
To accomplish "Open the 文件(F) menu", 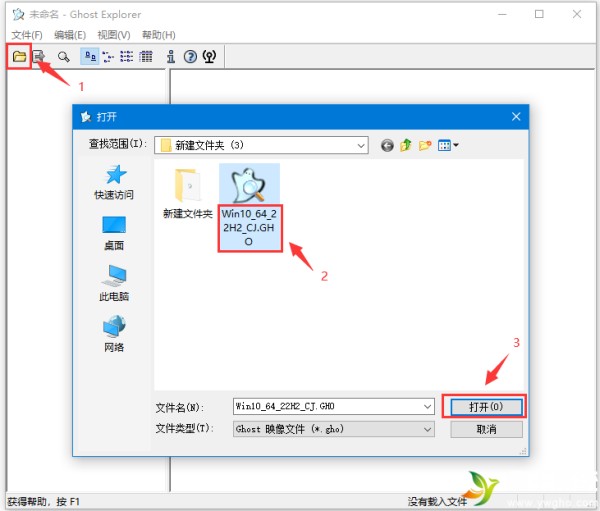I will tap(26, 35).
